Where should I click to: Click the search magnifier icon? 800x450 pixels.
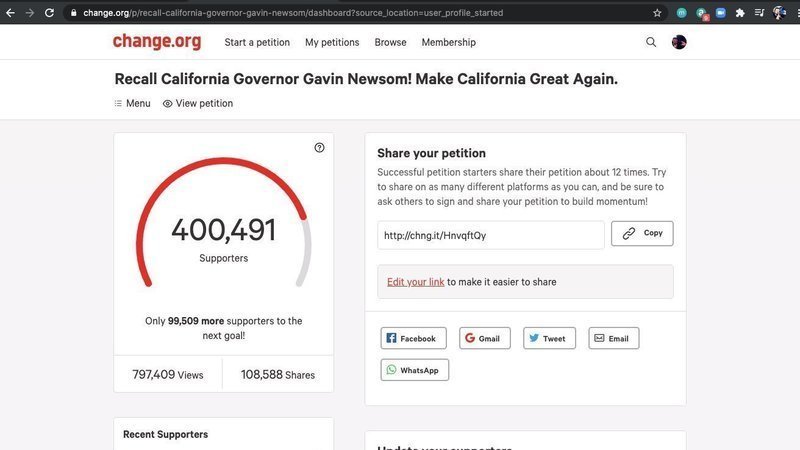[651, 42]
